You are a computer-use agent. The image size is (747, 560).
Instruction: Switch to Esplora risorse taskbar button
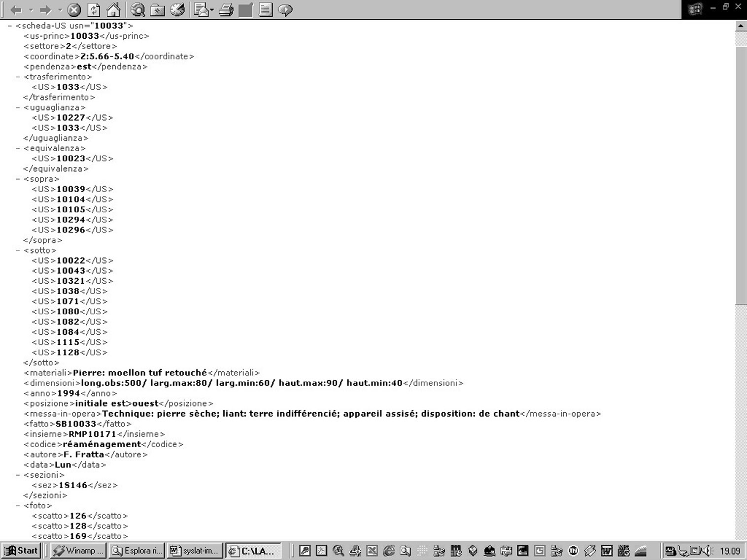[x=136, y=551]
